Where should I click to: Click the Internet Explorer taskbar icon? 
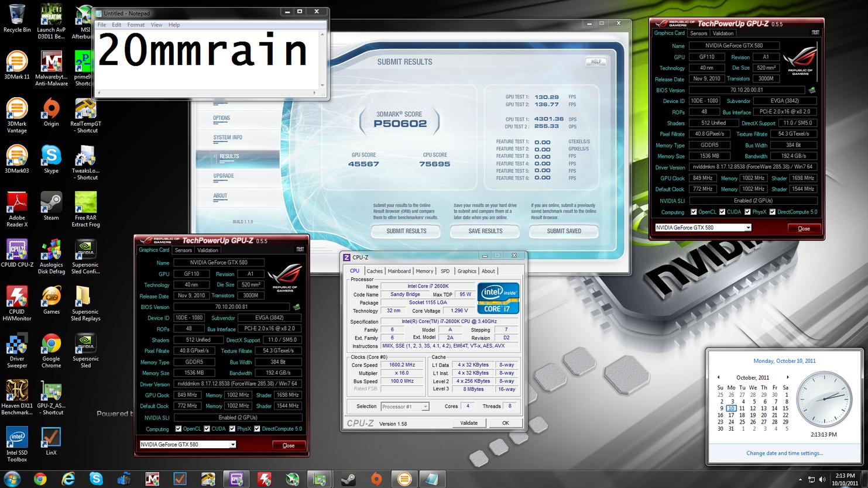pos(68,479)
